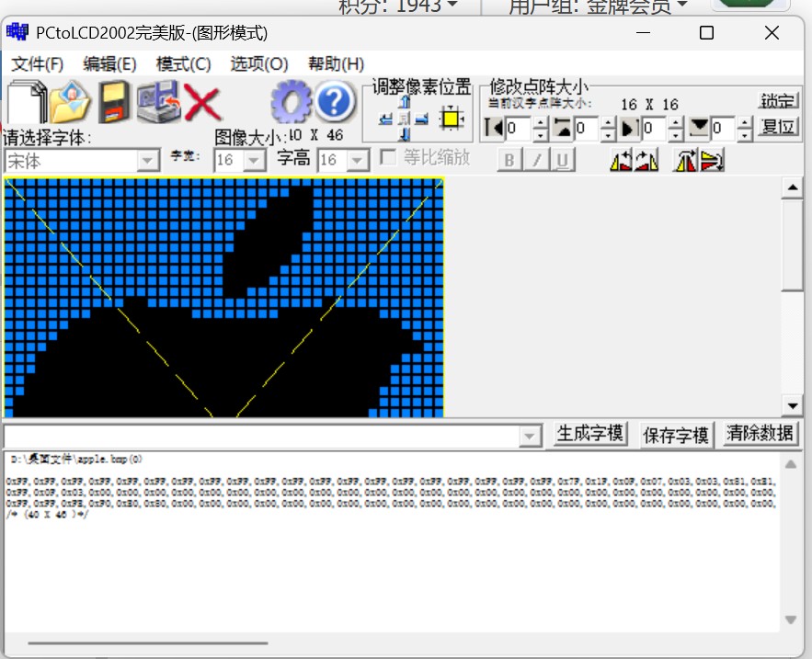812x659 pixels.
Task: Click the apple.bmp file path text
Action: click(x=75, y=459)
